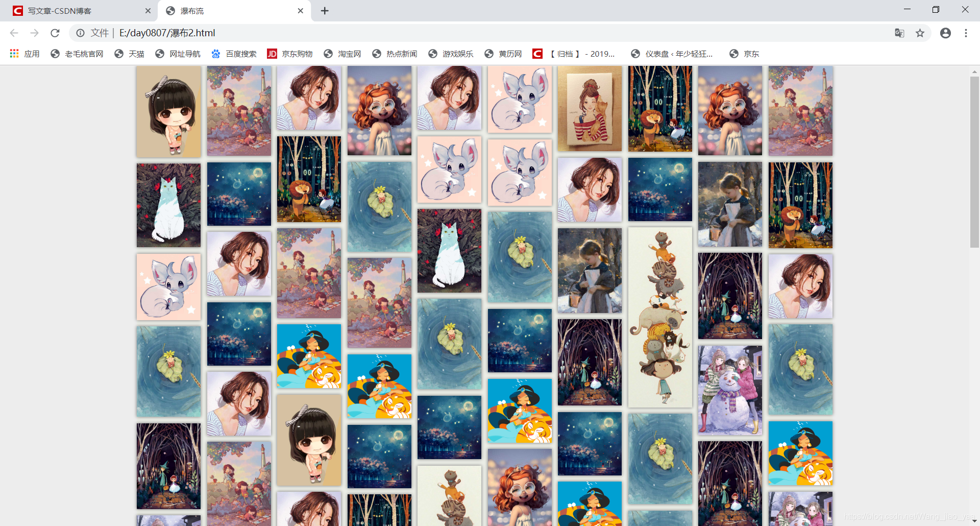Click the Baidu paw icon bookmark
980x526 pixels.
(x=216, y=54)
